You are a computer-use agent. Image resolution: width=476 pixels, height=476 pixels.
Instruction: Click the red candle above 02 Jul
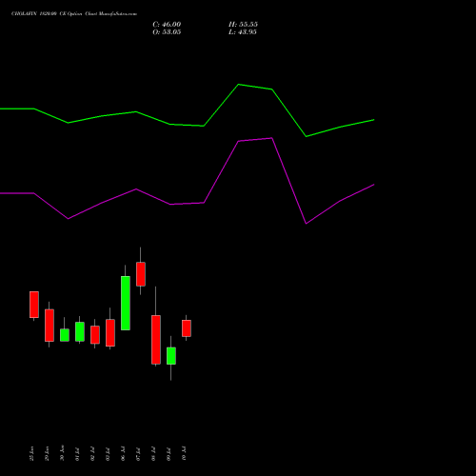(x=95, y=335)
